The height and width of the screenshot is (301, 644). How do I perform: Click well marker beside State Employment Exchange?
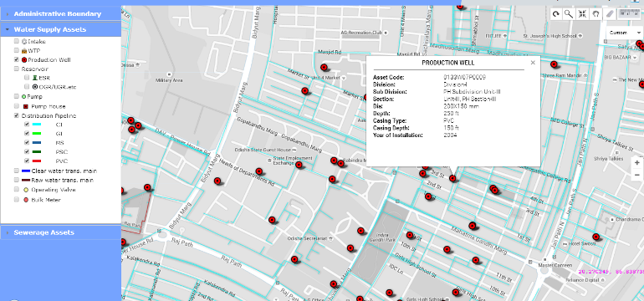(299, 165)
